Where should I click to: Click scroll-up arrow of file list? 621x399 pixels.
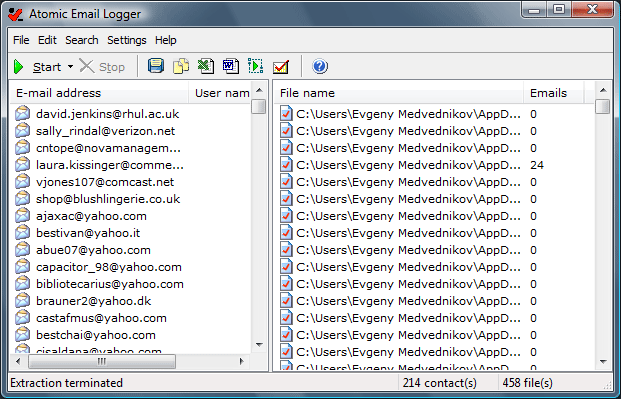[x=603, y=90]
